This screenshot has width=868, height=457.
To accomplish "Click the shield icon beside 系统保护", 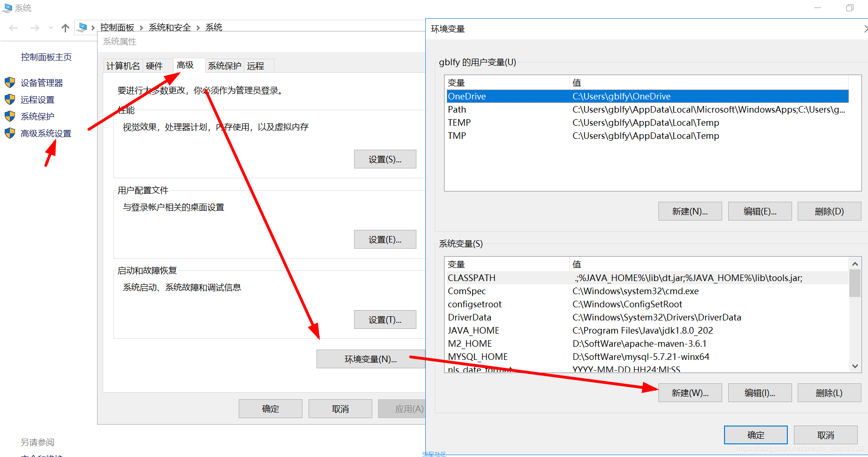I will coord(10,116).
